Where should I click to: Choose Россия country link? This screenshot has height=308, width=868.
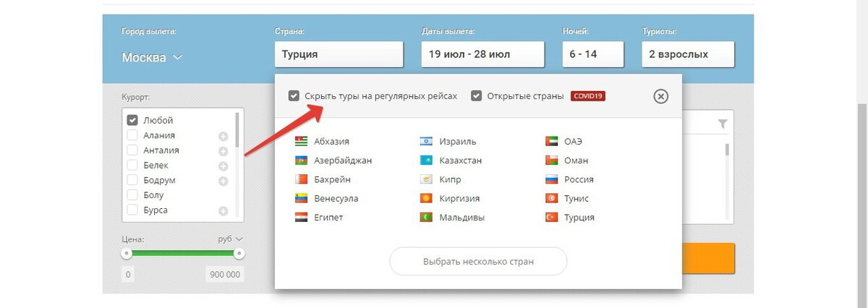579,179
